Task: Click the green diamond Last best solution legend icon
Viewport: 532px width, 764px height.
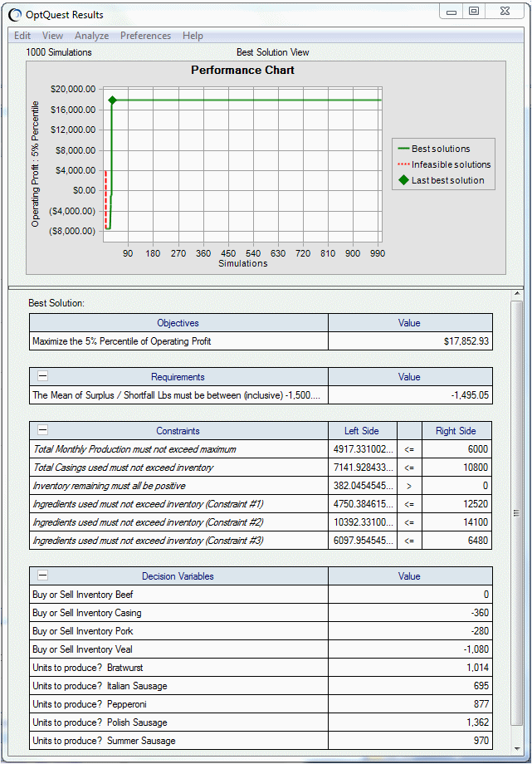Action: point(404,180)
